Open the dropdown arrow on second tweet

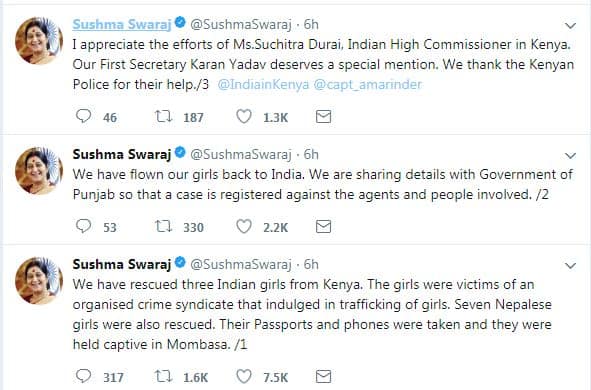570,156
